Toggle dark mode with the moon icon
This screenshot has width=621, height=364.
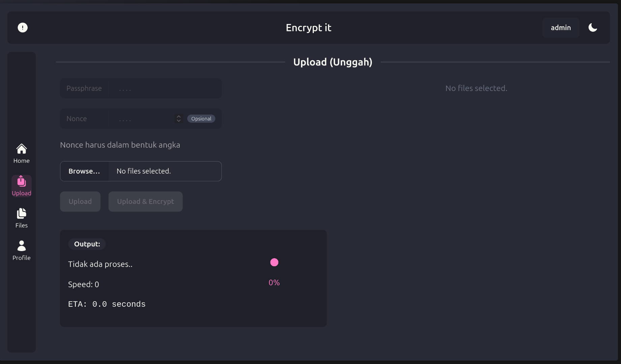click(593, 28)
